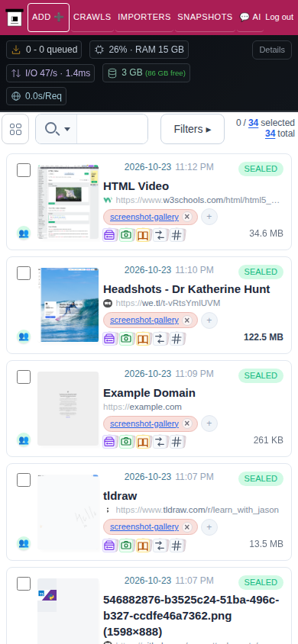Add a tag to HTML Video snapshot

pos(209,217)
